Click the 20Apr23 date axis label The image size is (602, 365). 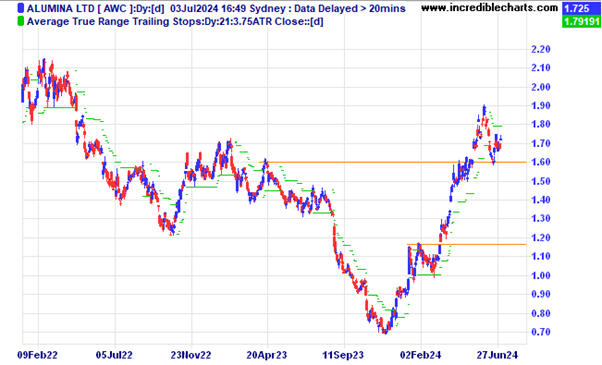pyautogui.click(x=267, y=355)
